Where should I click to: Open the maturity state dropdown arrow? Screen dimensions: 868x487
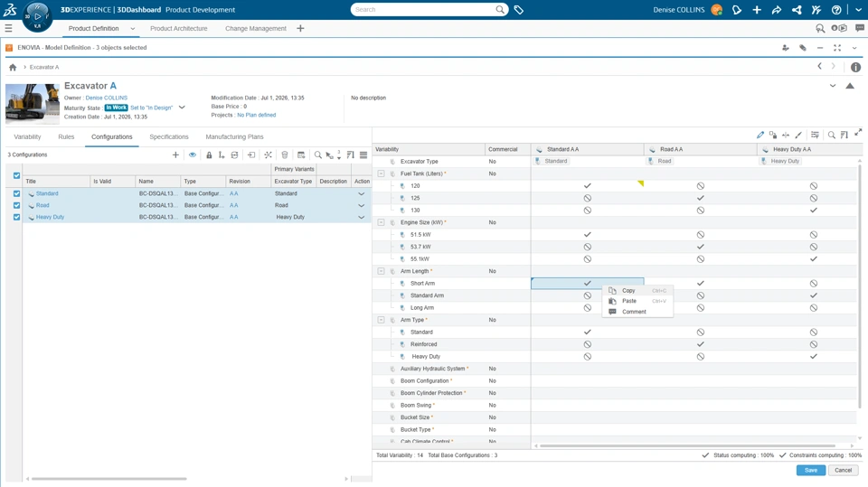point(182,108)
